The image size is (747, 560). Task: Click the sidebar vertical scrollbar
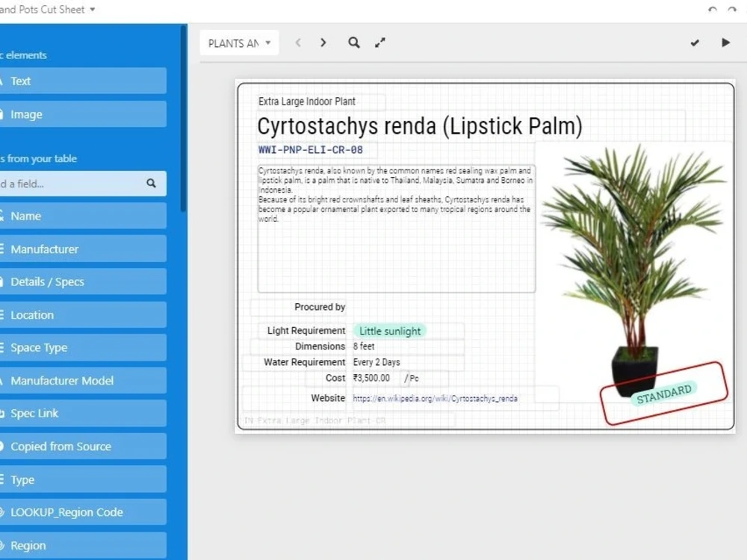point(184,119)
